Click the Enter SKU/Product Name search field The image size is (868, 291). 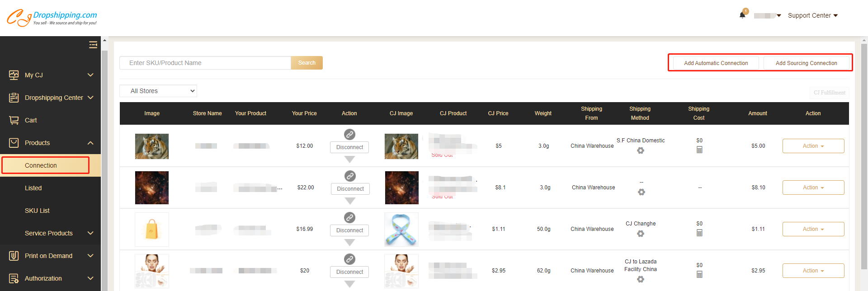(x=205, y=63)
